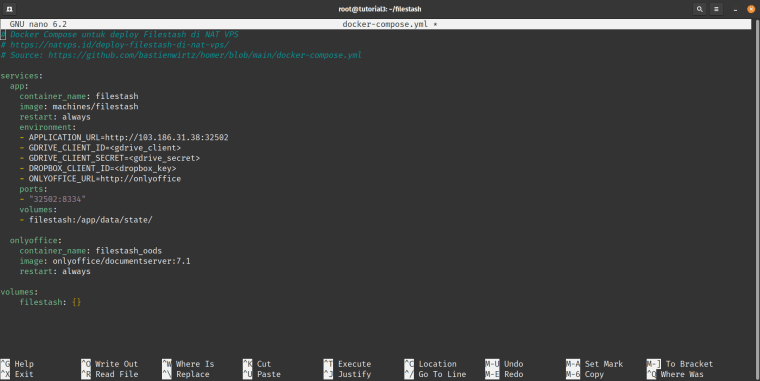The width and height of the screenshot is (760, 381).
Task: Place cursor on 'app:' line
Action: [19, 86]
